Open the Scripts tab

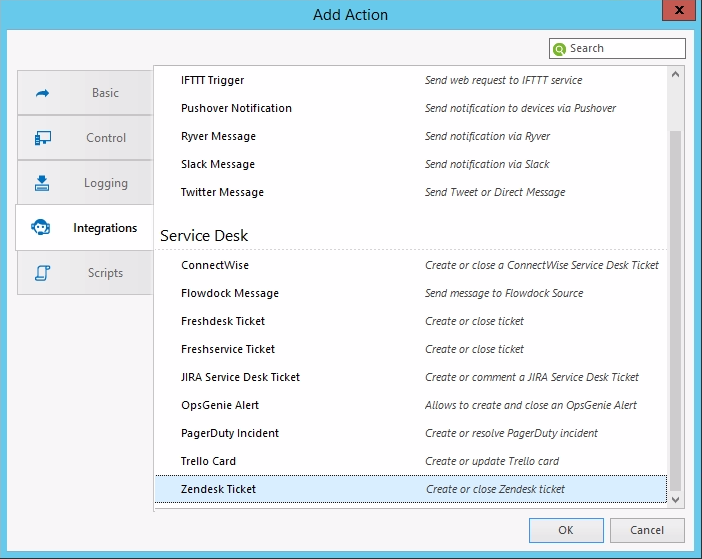(85, 273)
